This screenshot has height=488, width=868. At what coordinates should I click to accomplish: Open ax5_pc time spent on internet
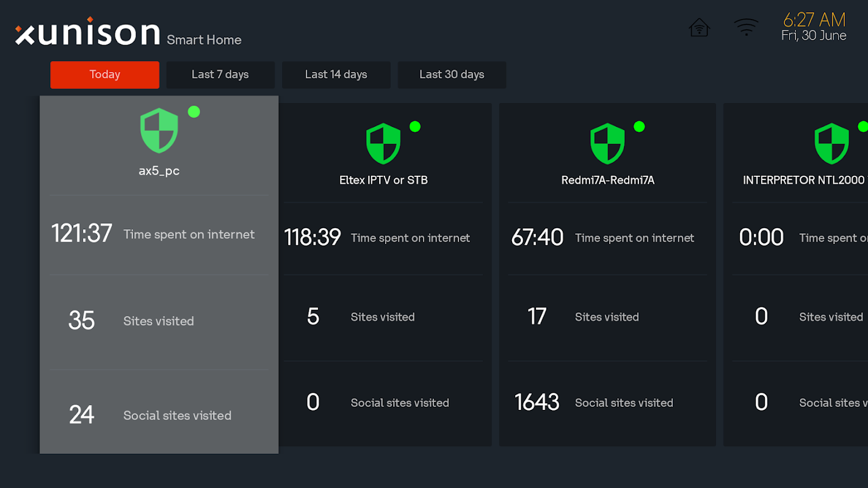point(159,234)
